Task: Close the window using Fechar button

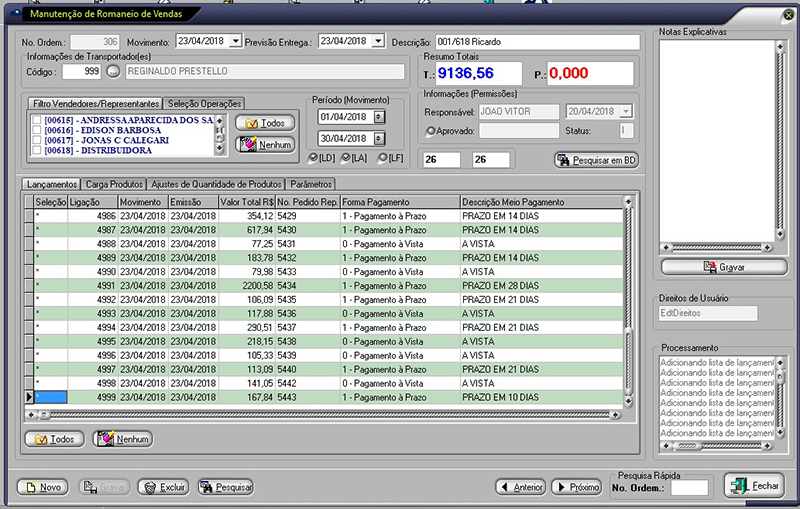Action: pyautogui.click(x=754, y=486)
